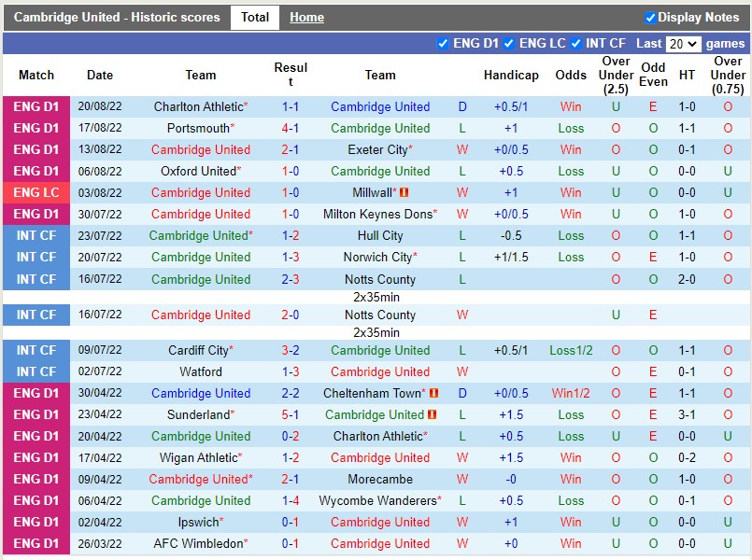Toggle the Display Notes checkbox
The image size is (752, 560).
tap(650, 18)
